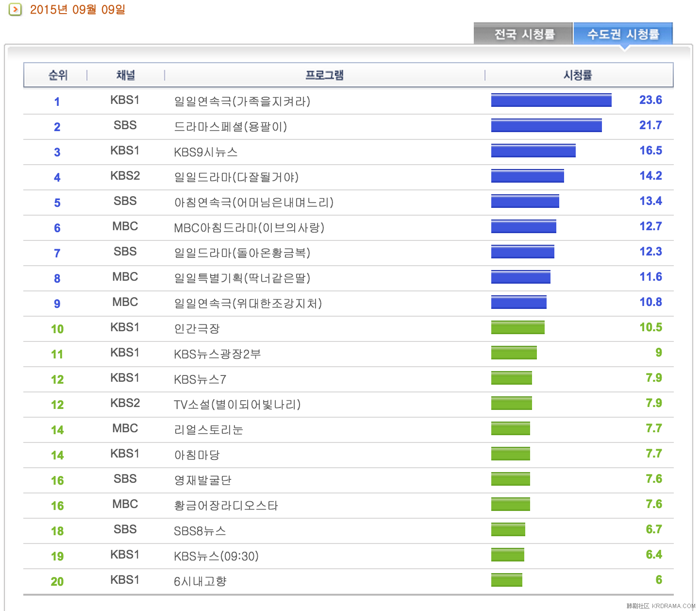The width and height of the screenshot is (700, 611).
Task: Click the rating value 6.7
Action: (654, 529)
